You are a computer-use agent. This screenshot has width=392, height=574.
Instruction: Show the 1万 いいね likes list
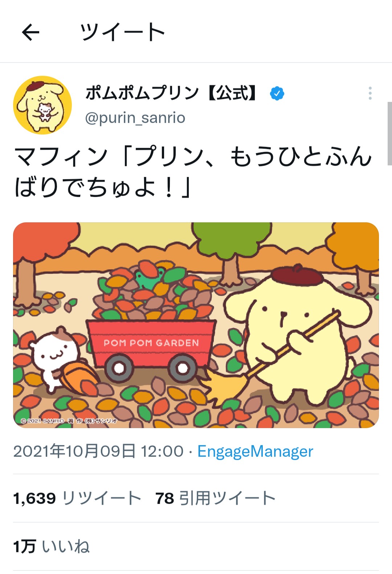(x=51, y=546)
